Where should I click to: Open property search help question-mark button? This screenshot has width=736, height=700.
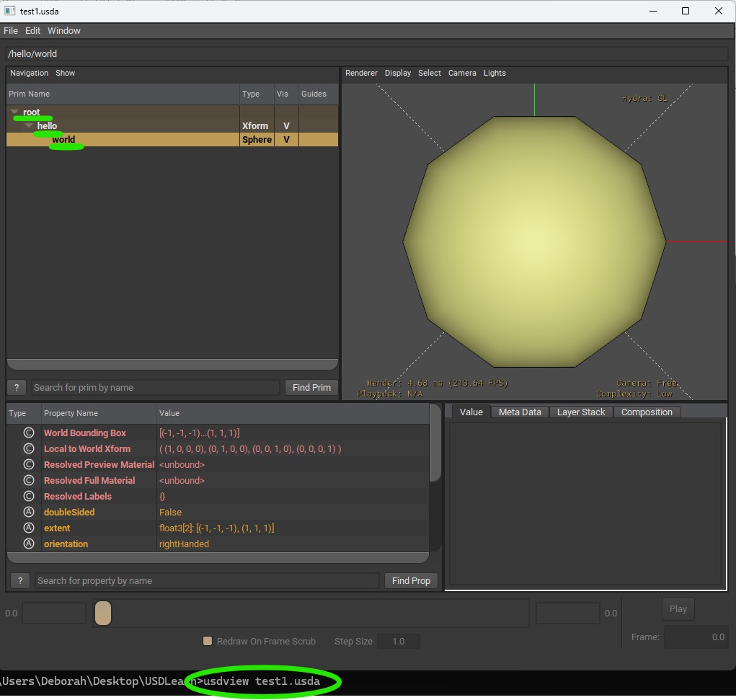20,581
